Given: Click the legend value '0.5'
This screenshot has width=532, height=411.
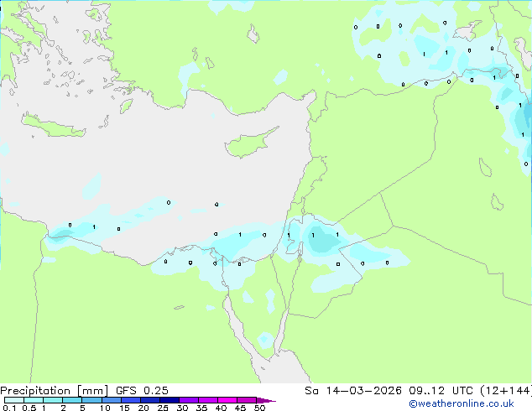Looking at the screenshot, I should tap(29, 408).
